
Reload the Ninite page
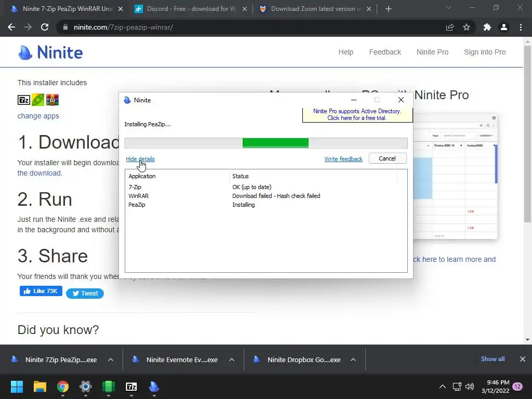pos(45,27)
